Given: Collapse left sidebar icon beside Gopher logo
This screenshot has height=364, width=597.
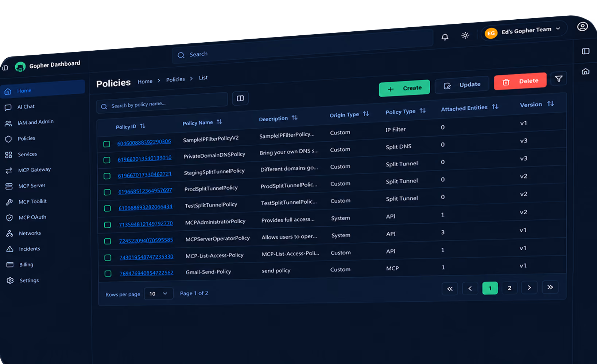Looking at the screenshot, I should pos(5,68).
